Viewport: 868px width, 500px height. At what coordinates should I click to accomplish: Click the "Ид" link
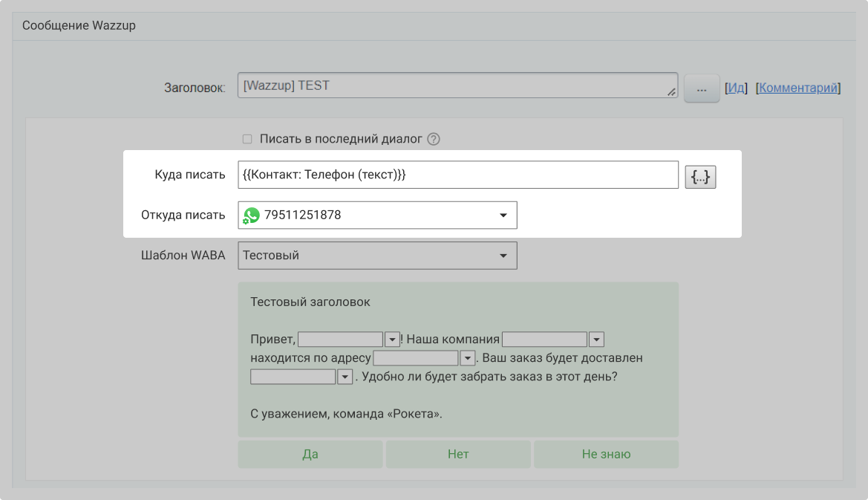click(736, 88)
